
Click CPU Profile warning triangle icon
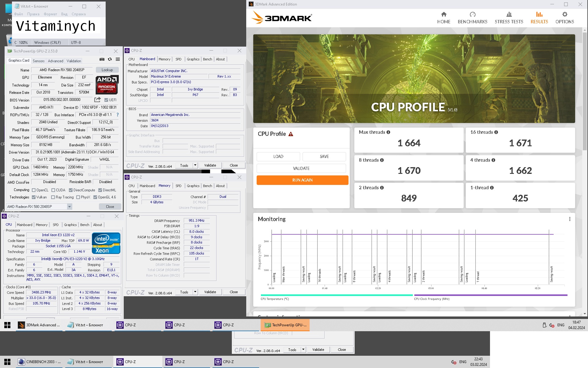coord(291,134)
